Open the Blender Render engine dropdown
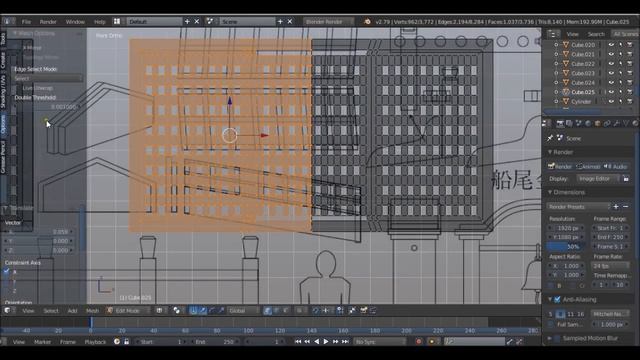The height and width of the screenshot is (360, 640). pyautogui.click(x=328, y=22)
